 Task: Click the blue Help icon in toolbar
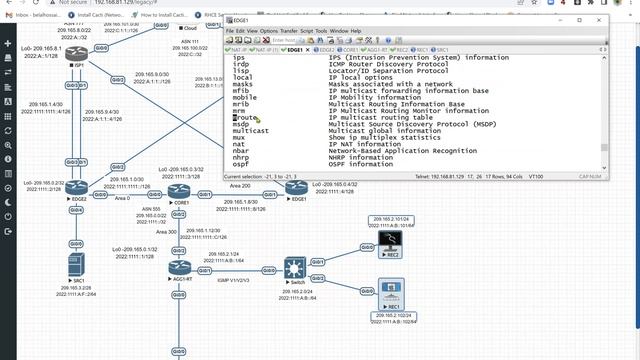[388, 40]
